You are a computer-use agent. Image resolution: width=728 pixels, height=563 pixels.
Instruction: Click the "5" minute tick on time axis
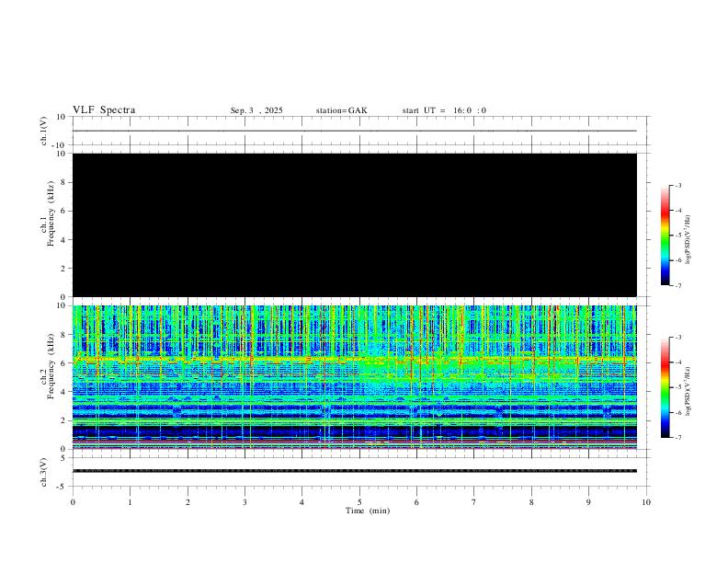tap(359, 502)
